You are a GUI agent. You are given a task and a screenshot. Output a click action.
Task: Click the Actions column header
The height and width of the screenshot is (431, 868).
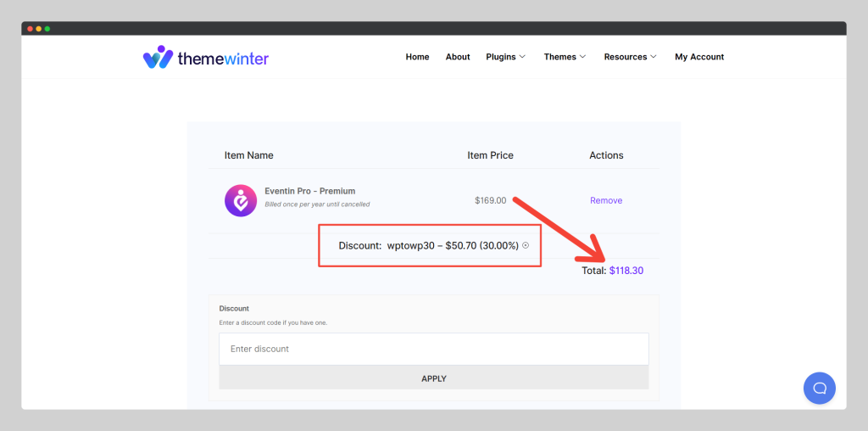pyautogui.click(x=606, y=155)
